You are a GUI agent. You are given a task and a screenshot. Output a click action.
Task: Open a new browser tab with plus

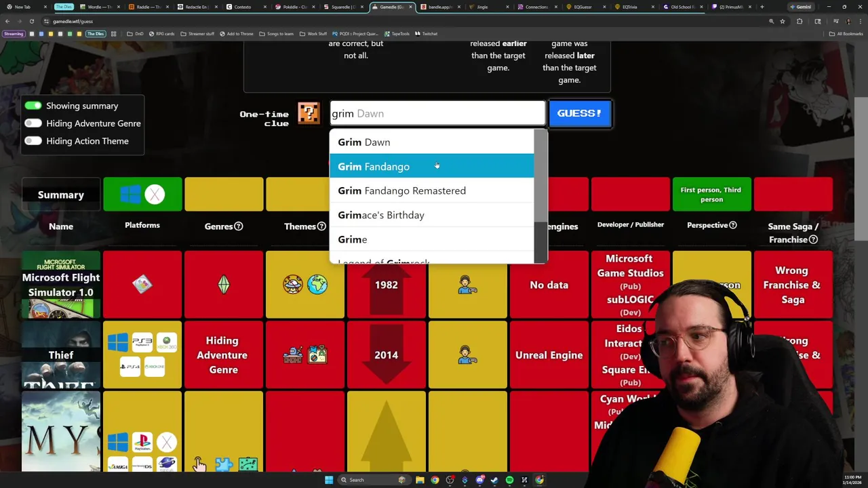pos(762,7)
